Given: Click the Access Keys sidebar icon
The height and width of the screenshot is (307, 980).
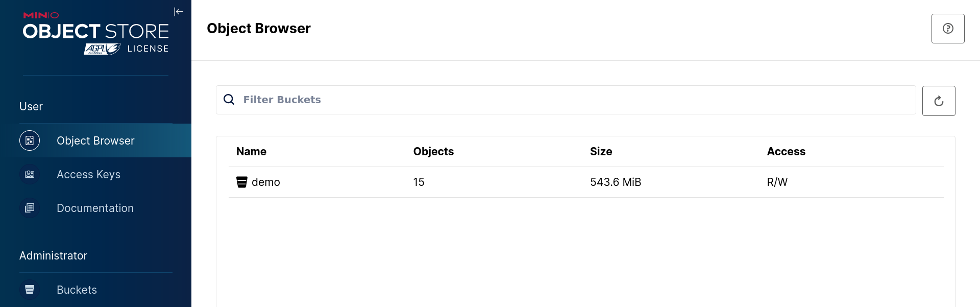Looking at the screenshot, I should (x=30, y=174).
